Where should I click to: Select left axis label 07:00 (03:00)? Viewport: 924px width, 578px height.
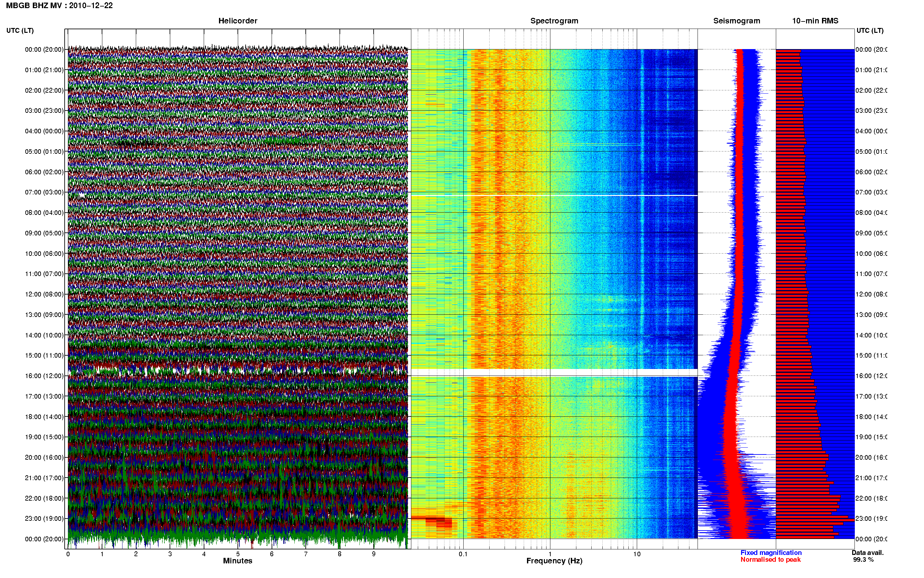coord(44,192)
